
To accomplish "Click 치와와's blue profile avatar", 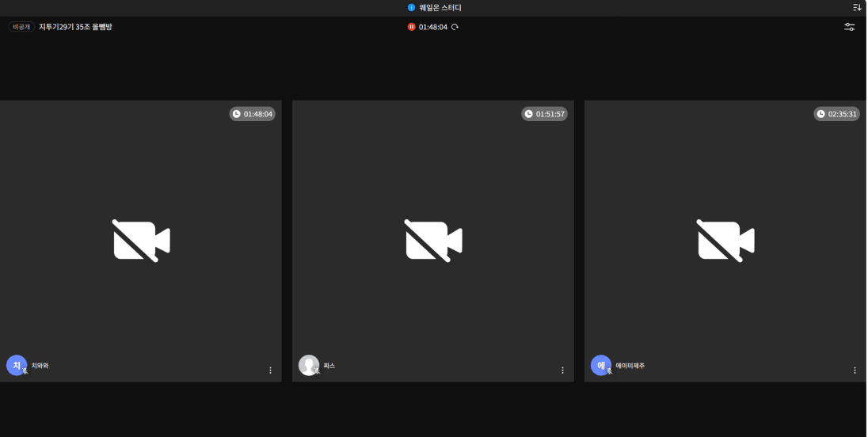I will point(16,365).
